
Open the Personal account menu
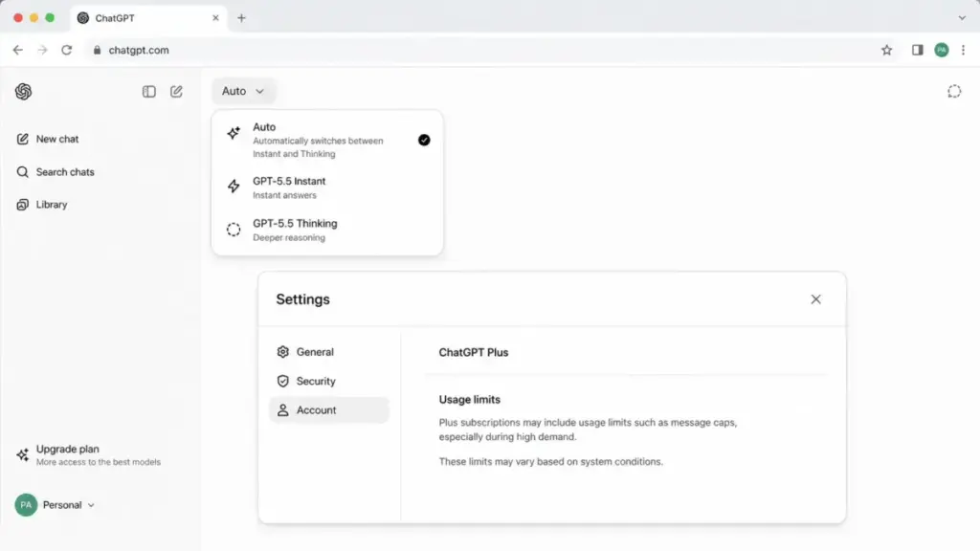point(55,505)
